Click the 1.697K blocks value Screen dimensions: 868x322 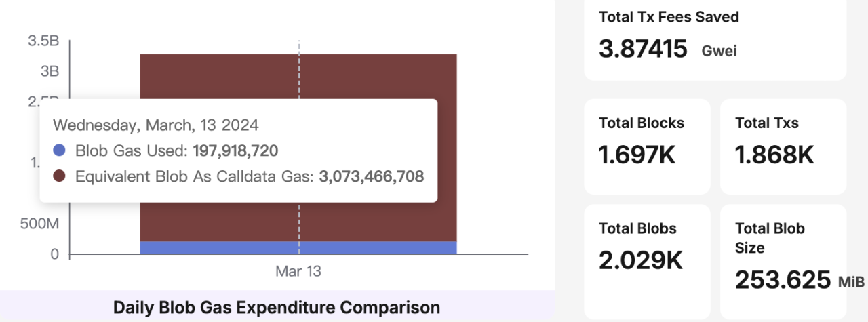(638, 155)
